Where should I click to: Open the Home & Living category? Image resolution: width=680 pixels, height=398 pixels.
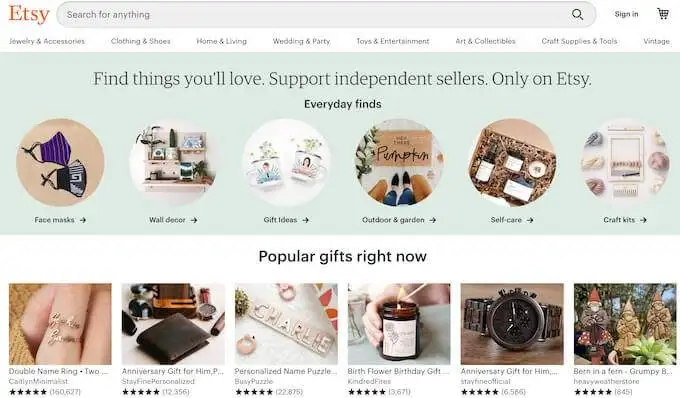222,41
